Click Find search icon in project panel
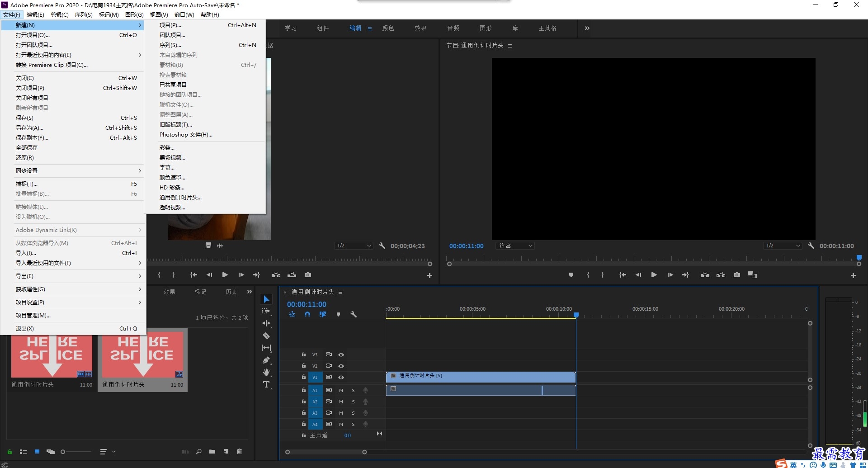This screenshot has width=868, height=468. tap(198, 451)
